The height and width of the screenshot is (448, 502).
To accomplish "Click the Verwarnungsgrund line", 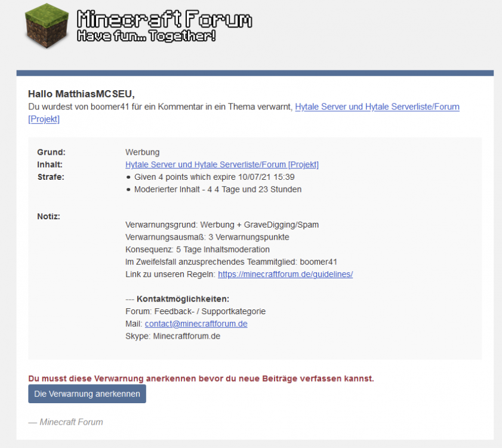I will 222,225.
